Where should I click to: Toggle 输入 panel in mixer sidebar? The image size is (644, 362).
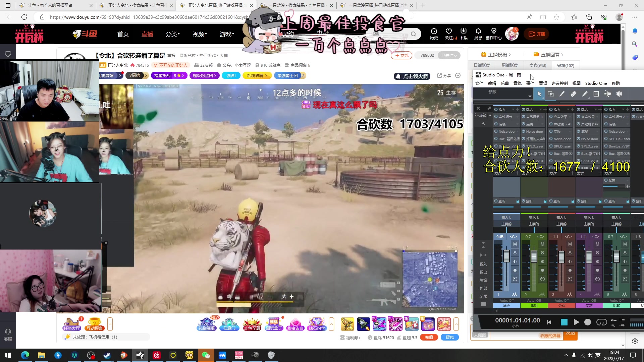tap(483, 264)
